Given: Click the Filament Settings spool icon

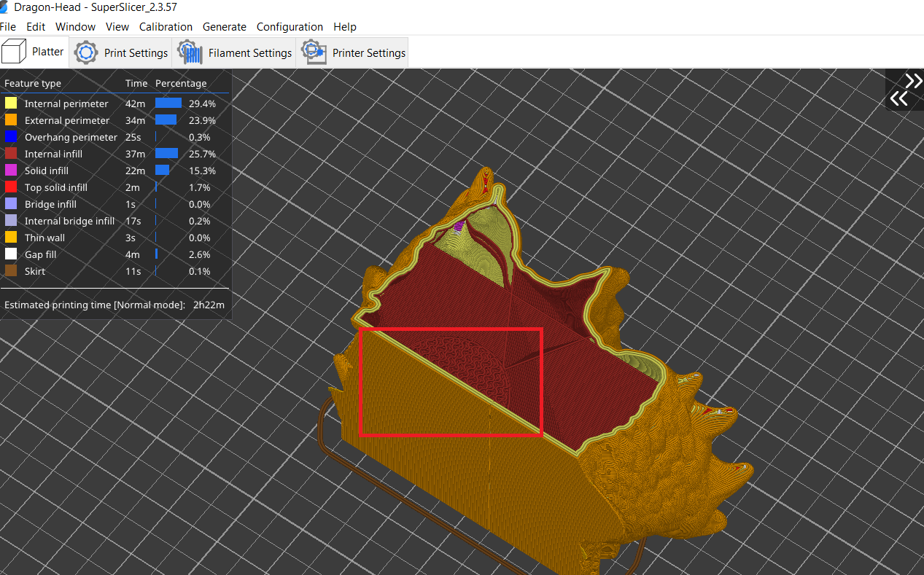Looking at the screenshot, I should 190,53.
